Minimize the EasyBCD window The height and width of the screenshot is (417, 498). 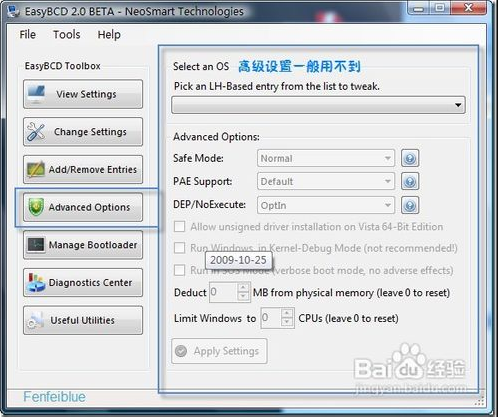[418, 8]
